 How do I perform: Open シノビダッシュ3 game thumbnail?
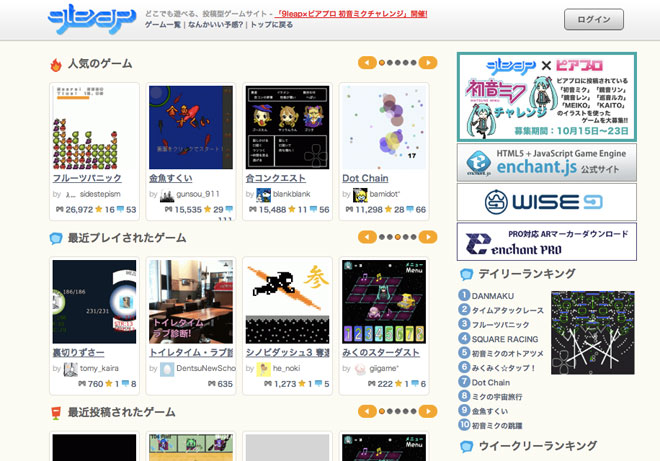pos(287,302)
